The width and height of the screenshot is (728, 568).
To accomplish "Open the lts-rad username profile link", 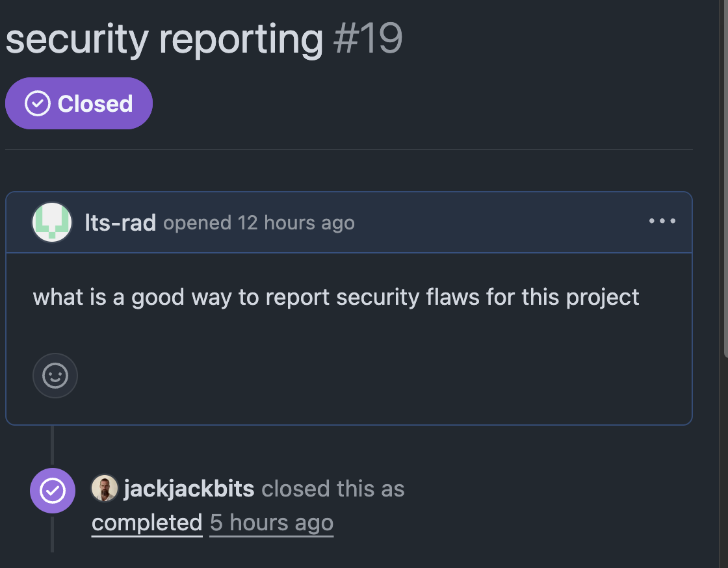I will [120, 223].
